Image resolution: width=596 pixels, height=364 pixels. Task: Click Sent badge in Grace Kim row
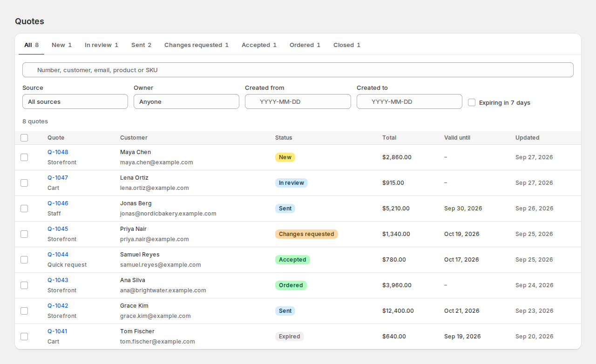(x=285, y=311)
